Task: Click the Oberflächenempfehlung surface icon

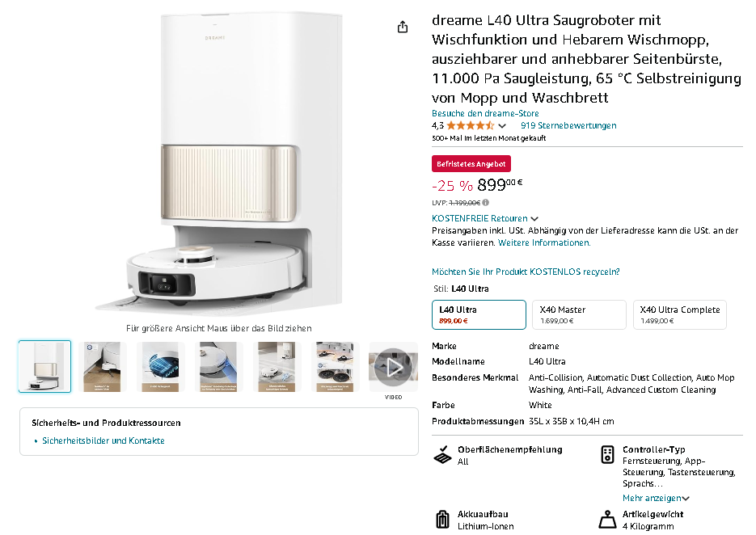Action: click(x=442, y=454)
